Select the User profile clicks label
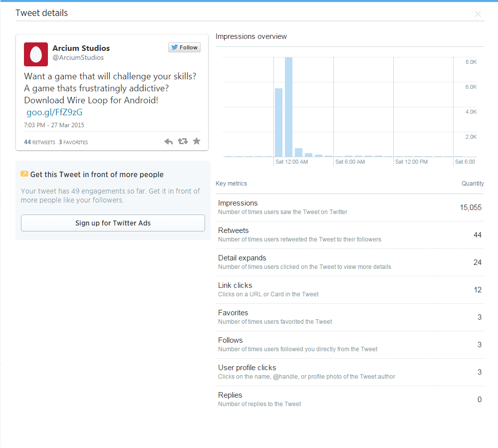Image resolution: width=498 pixels, height=448 pixels. tap(247, 368)
